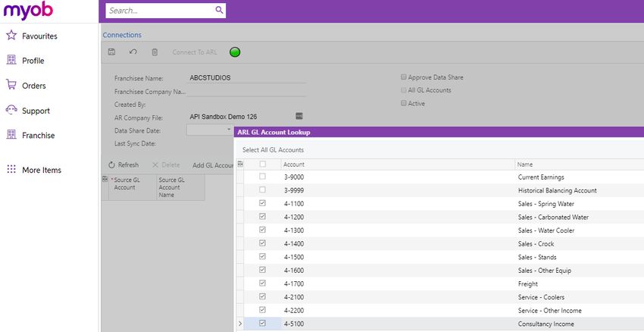Click the More Items grid icon

[x=11, y=169]
